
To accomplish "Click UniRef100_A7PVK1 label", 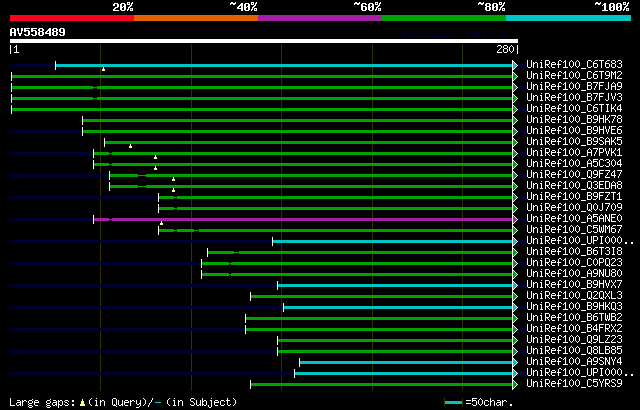I will pyautogui.click(x=574, y=153).
